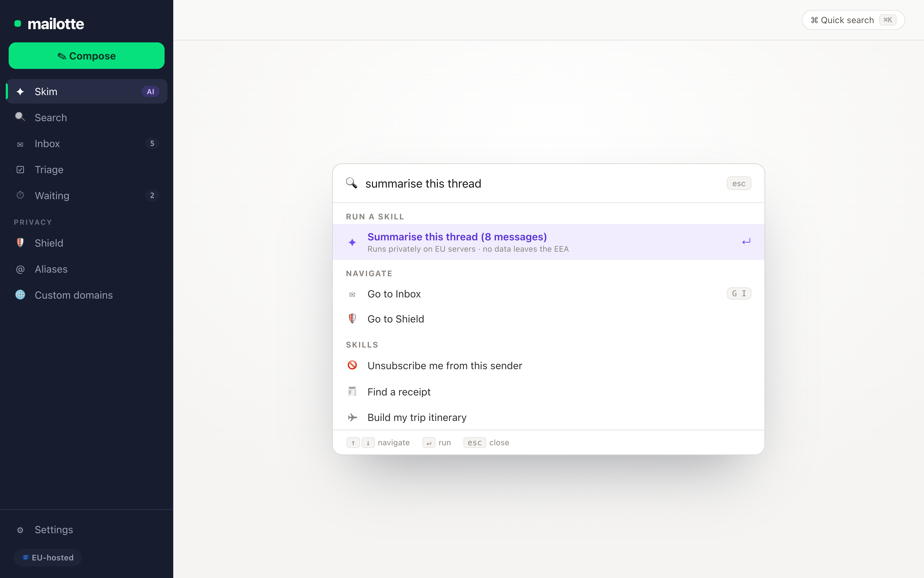Click the EU-hosted badge
The image size is (924, 578).
(48, 557)
